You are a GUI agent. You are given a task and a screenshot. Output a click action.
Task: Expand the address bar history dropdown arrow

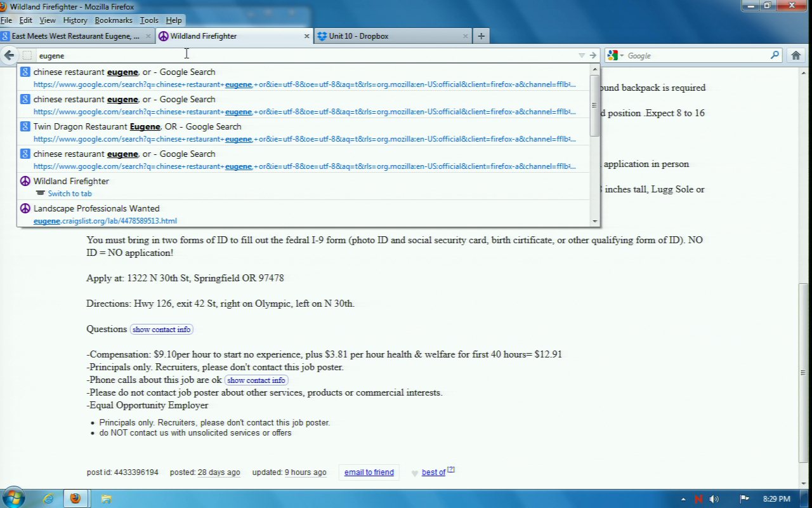[x=581, y=55]
